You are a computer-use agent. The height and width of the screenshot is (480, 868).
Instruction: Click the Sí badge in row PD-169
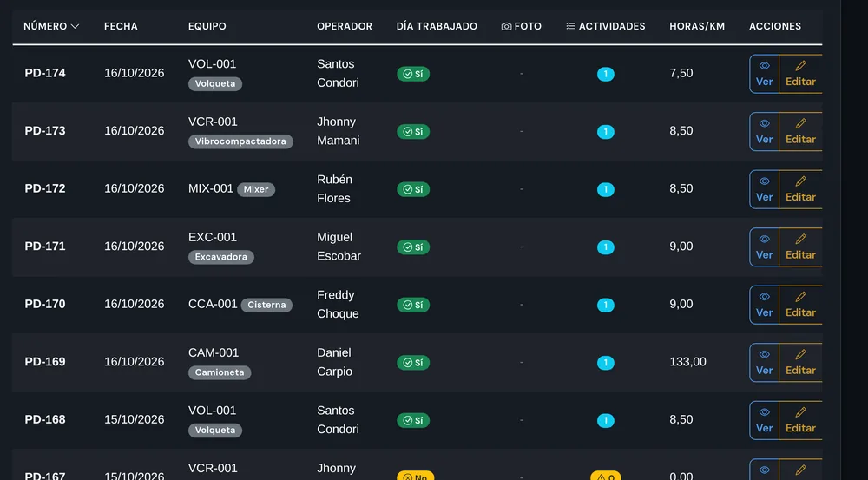413,363
